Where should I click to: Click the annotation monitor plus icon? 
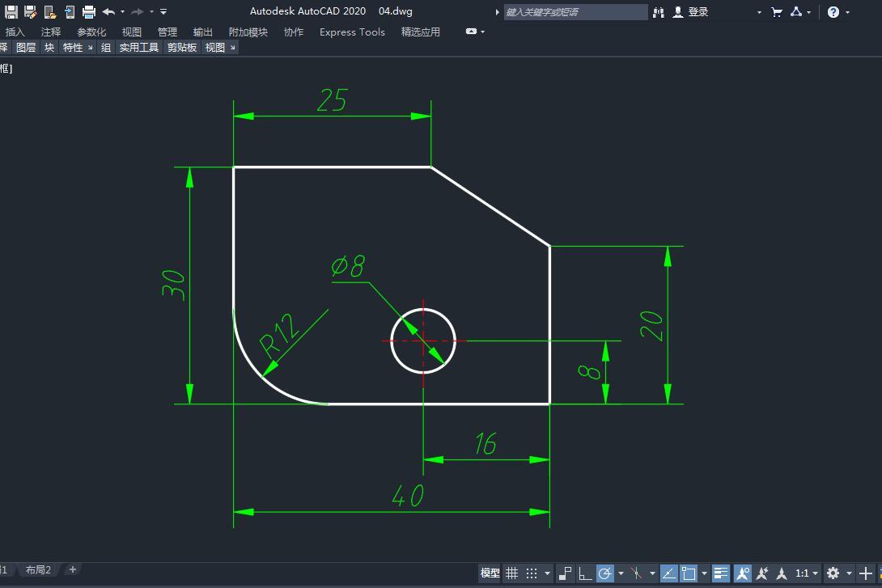[866, 573]
